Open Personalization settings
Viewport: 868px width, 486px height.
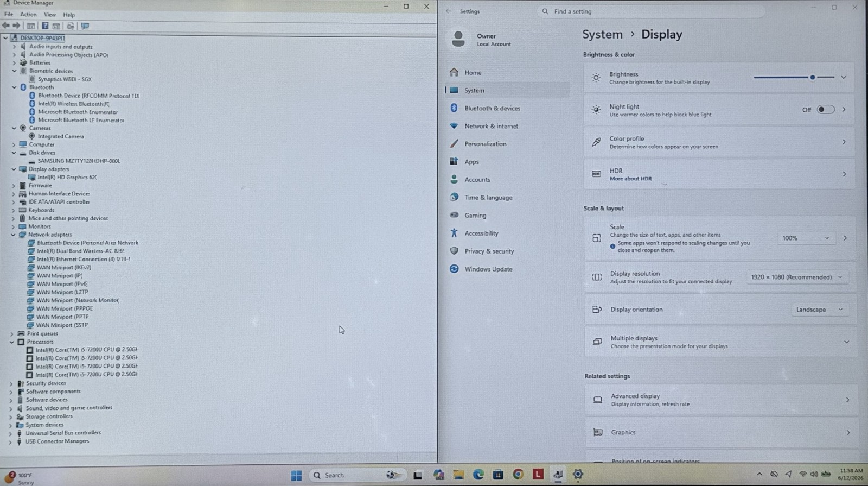point(507,144)
